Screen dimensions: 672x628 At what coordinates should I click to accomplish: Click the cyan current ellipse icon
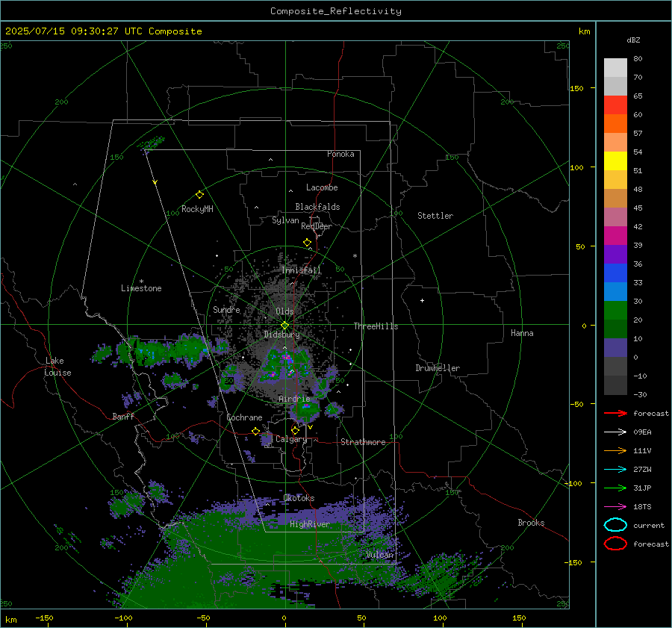(x=615, y=525)
